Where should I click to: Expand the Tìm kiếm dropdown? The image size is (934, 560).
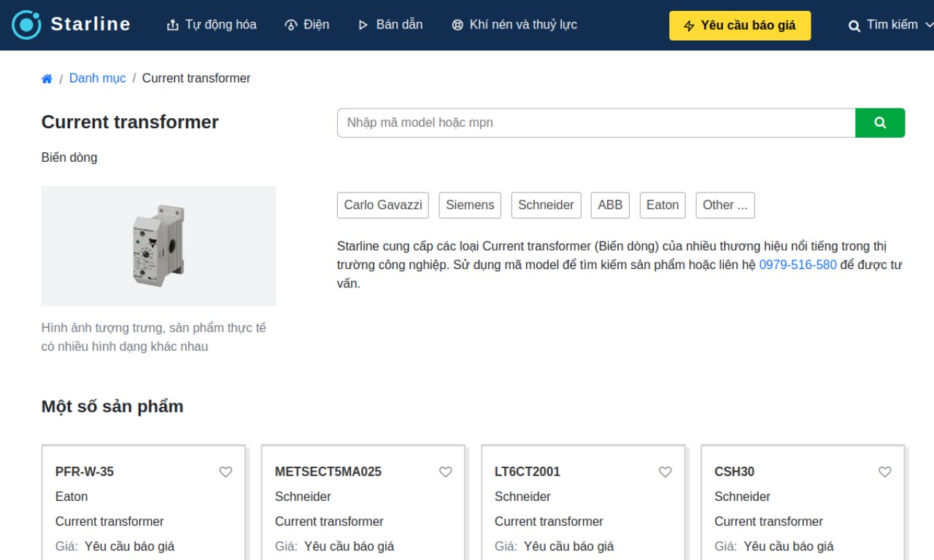point(891,26)
